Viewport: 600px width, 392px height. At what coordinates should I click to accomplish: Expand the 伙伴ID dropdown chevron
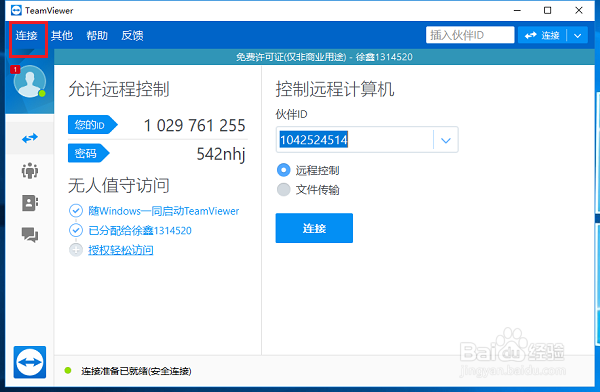point(445,140)
